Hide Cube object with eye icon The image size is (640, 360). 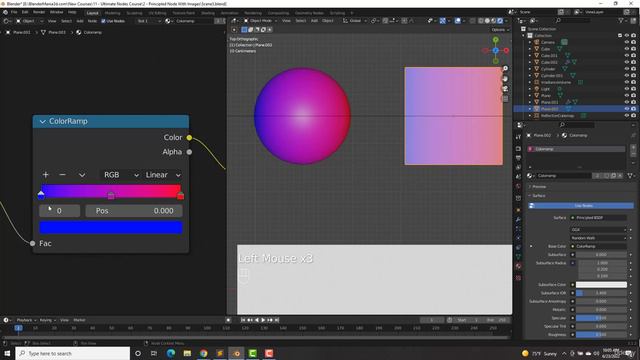(x=627, y=49)
